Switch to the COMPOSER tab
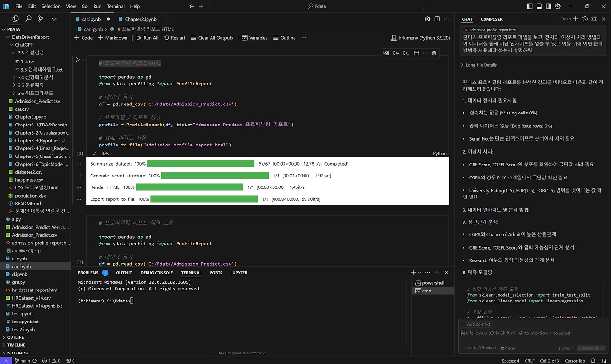The height and width of the screenshot is (364, 611). (491, 19)
